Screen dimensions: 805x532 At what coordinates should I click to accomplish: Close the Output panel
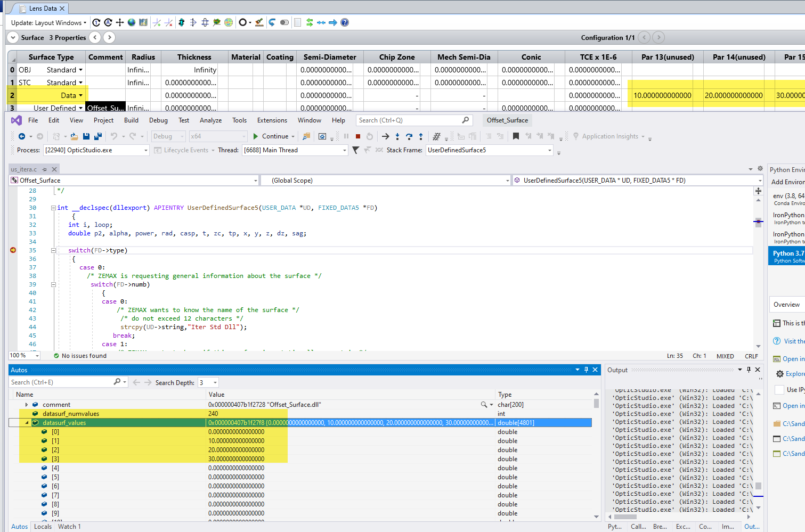tap(758, 370)
